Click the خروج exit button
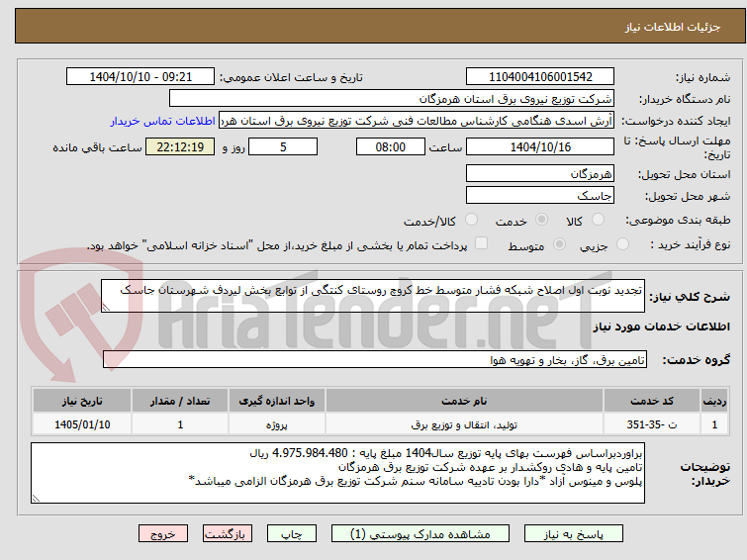 (163, 534)
